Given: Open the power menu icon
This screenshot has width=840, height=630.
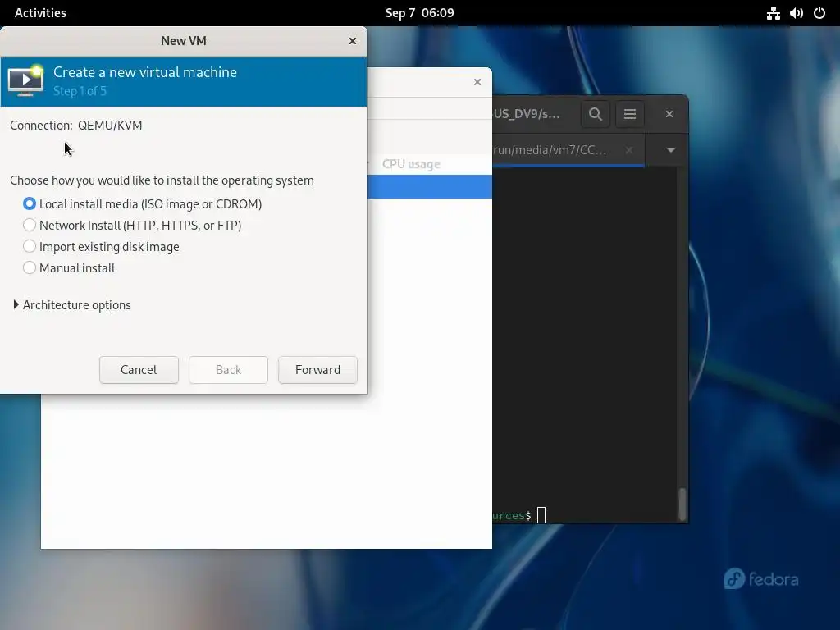Looking at the screenshot, I should (x=819, y=13).
